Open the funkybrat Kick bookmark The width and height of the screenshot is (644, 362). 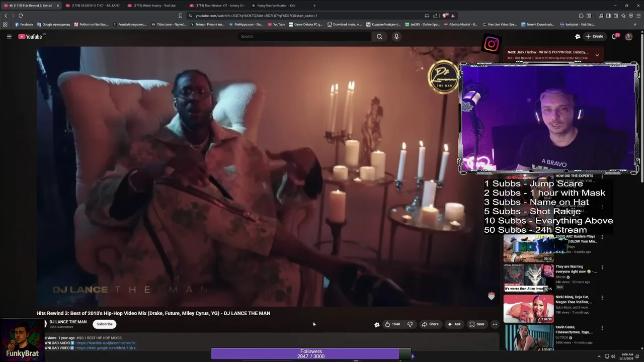578,24
